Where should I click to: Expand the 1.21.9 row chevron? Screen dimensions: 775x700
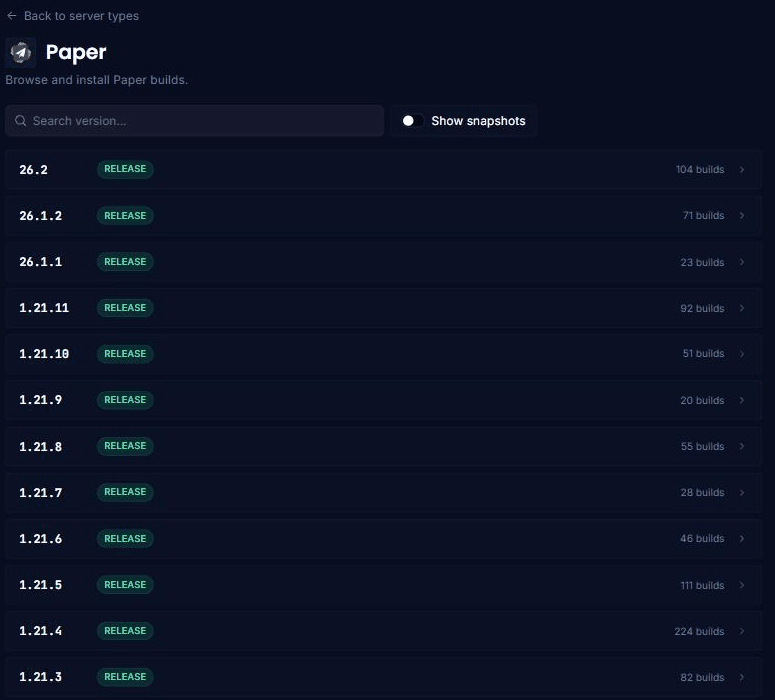click(x=742, y=400)
